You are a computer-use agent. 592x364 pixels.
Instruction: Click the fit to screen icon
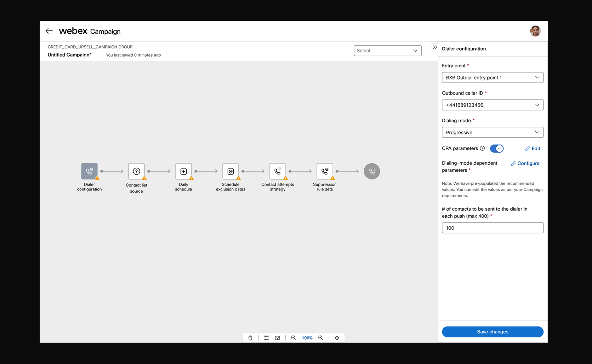click(x=267, y=338)
